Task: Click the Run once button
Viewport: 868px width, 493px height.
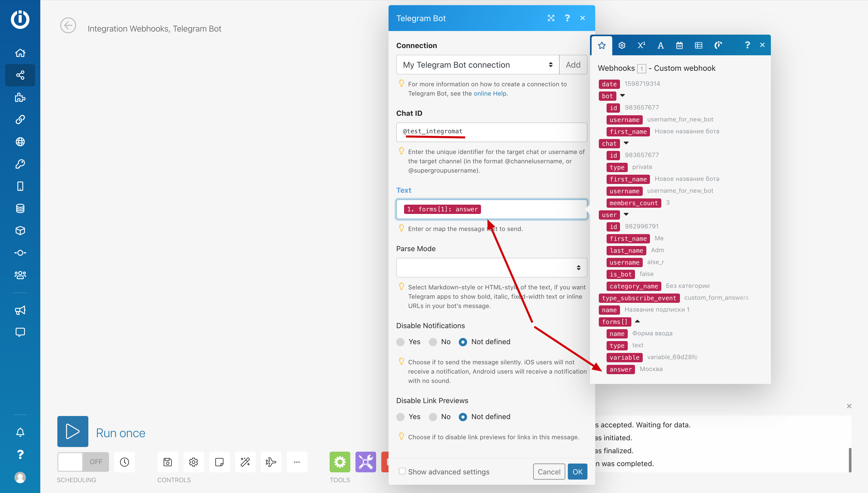Action: pos(73,432)
